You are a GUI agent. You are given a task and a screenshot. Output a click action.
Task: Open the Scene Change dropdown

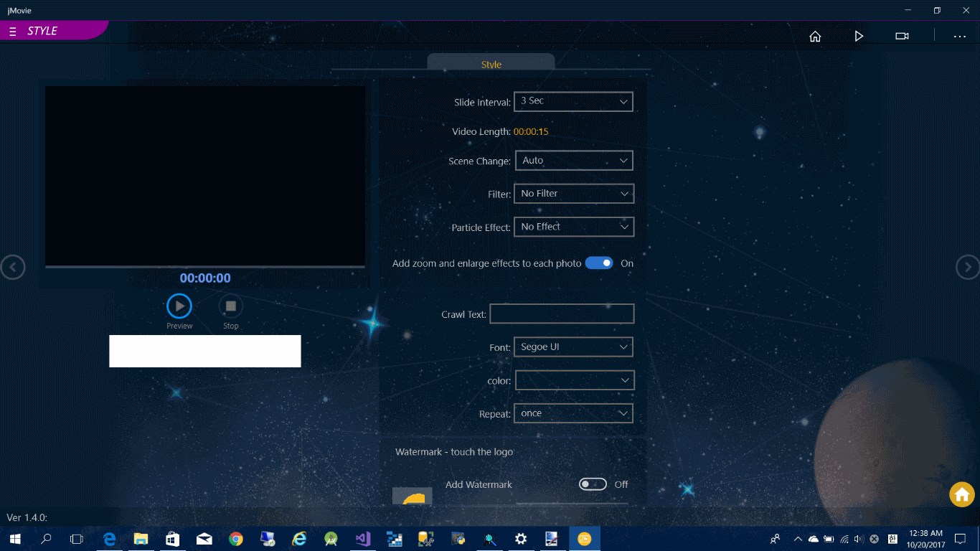574,161
